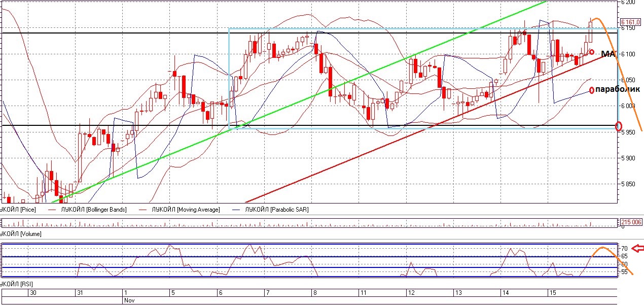The image size is (644, 305).
Task: Click date label 13 on time axis
Action: point(457,293)
